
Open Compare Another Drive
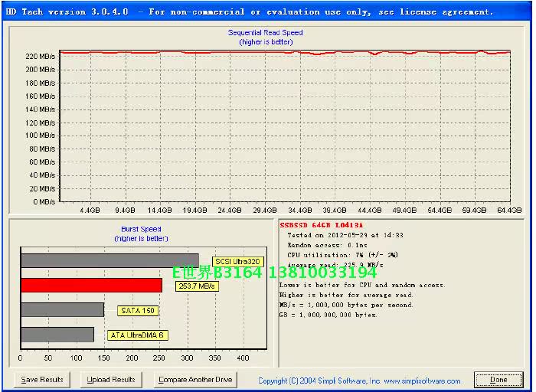(194, 380)
